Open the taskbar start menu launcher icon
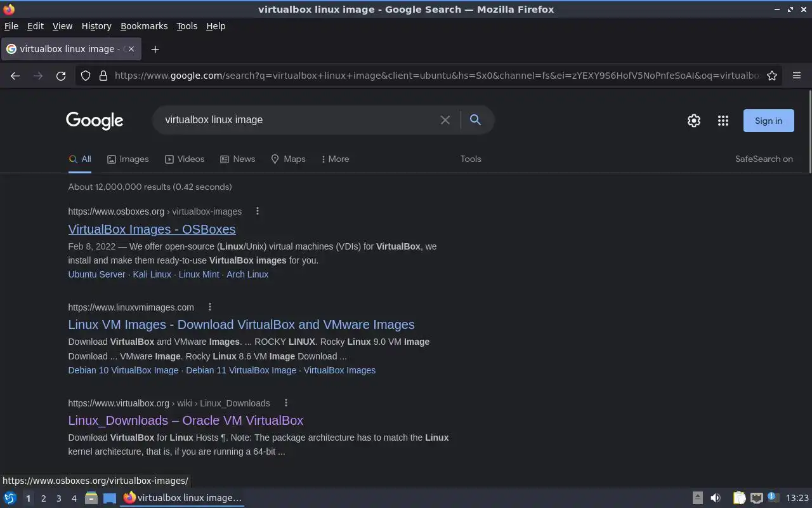This screenshot has height=508, width=812. pyautogui.click(x=10, y=498)
